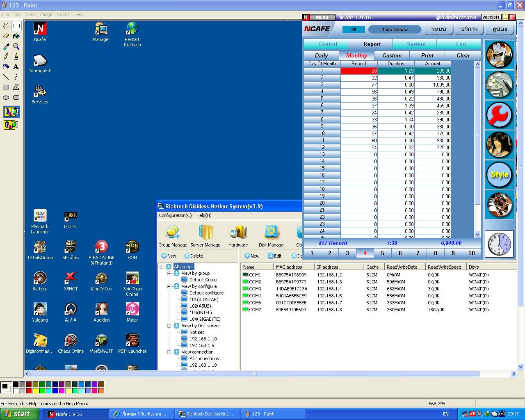This screenshot has height=420, width=525.
Task: Choose the straight Line tool
Action: point(6,77)
